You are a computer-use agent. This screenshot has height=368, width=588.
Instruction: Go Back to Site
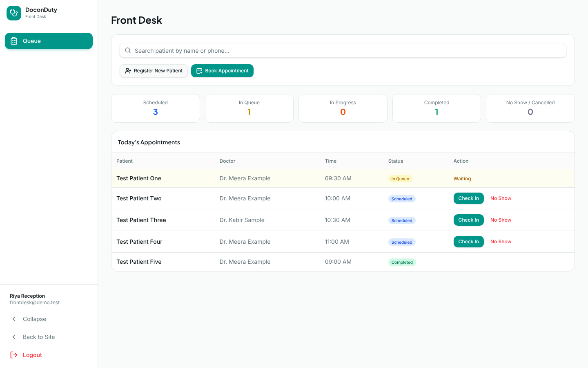[49, 337]
